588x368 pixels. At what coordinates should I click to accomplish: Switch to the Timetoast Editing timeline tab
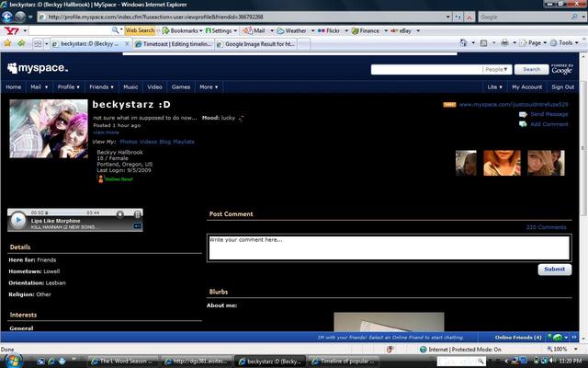pyautogui.click(x=174, y=44)
